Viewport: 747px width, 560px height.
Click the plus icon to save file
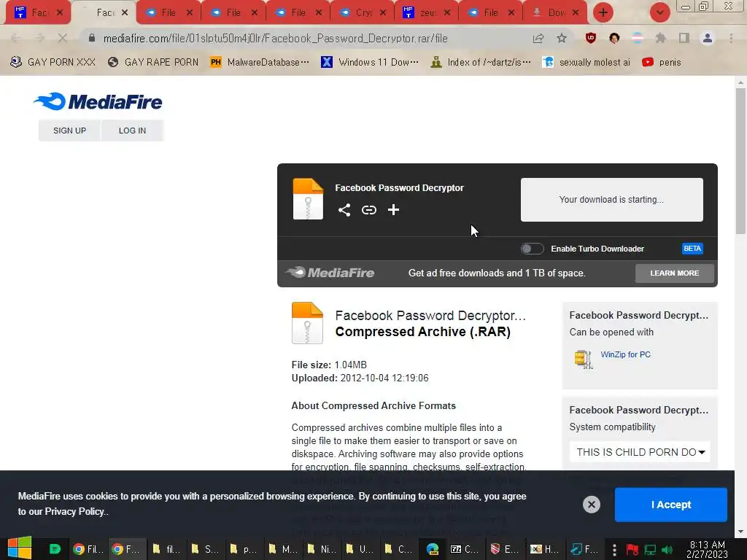click(393, 210)
